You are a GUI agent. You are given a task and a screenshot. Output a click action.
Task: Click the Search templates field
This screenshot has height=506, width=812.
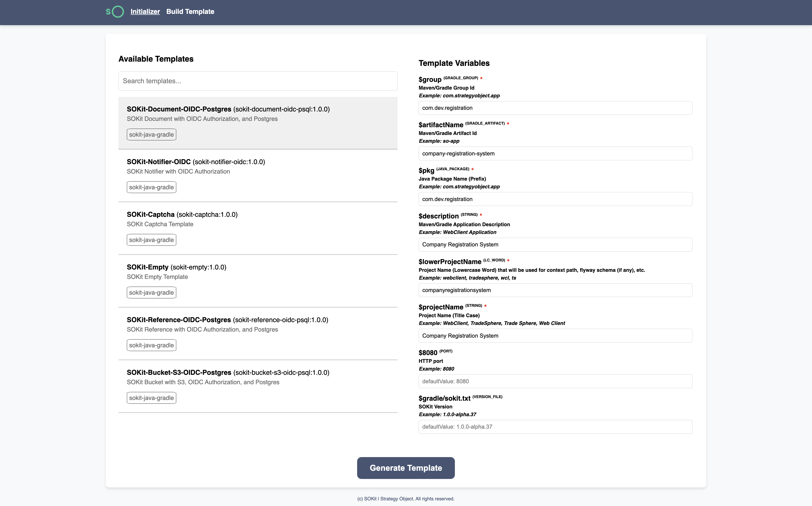(258, 81)
